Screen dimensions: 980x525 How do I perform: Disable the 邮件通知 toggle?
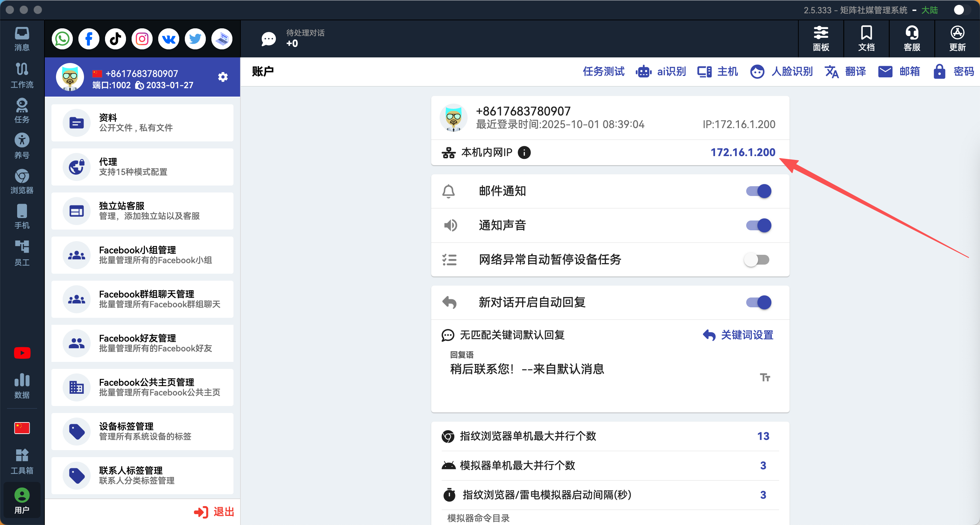click(x=758, y=191)
